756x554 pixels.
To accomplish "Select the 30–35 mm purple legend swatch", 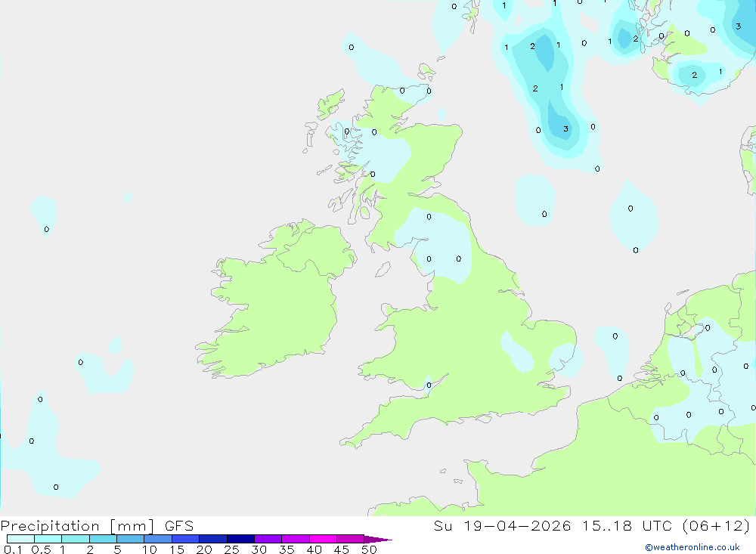I will (x=268, y=539).
